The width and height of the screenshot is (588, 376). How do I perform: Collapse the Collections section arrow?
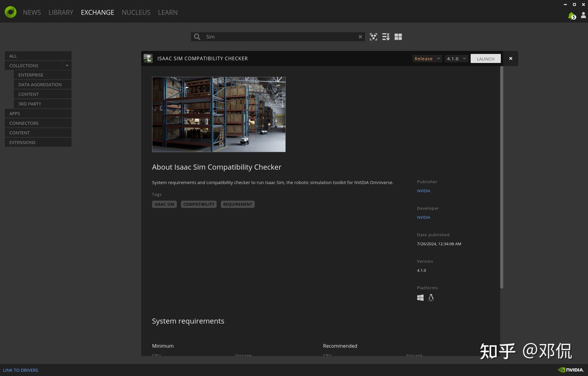67,66
